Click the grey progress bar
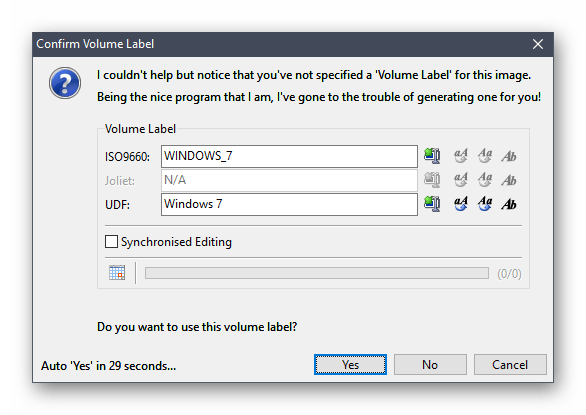Screen dimensions: 586x415 point(317,273)
